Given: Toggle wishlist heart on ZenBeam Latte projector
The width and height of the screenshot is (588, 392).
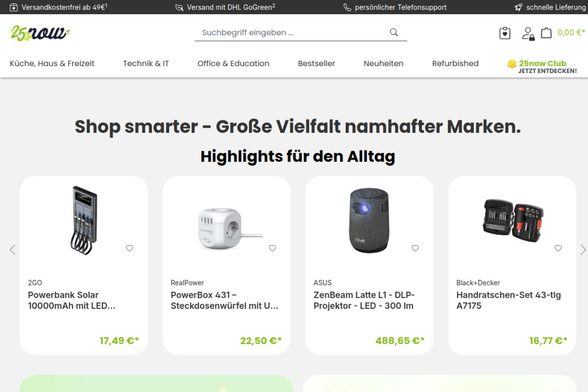Looking at the screenshot, I should (415, 248).
